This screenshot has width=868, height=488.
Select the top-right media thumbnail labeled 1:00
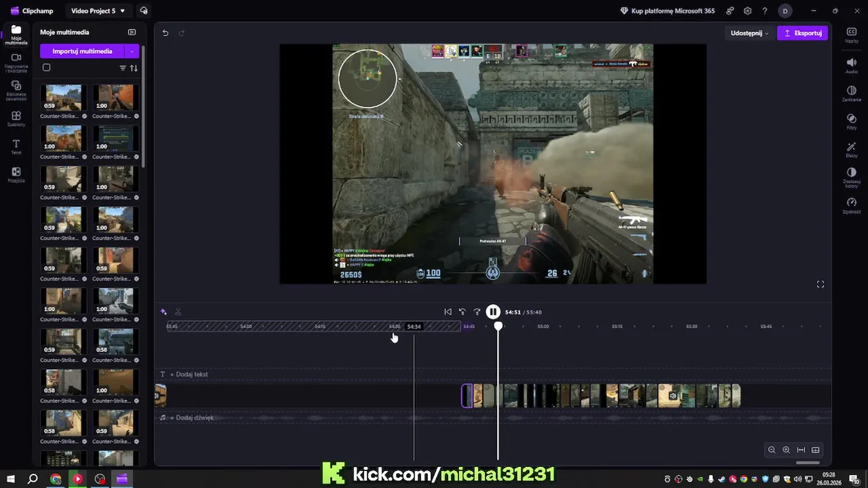click(x=115, y=98)
